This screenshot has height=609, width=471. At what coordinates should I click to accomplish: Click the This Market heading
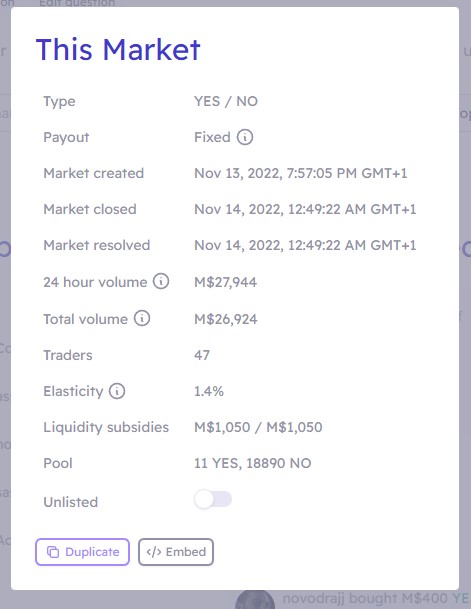[118, 50]
